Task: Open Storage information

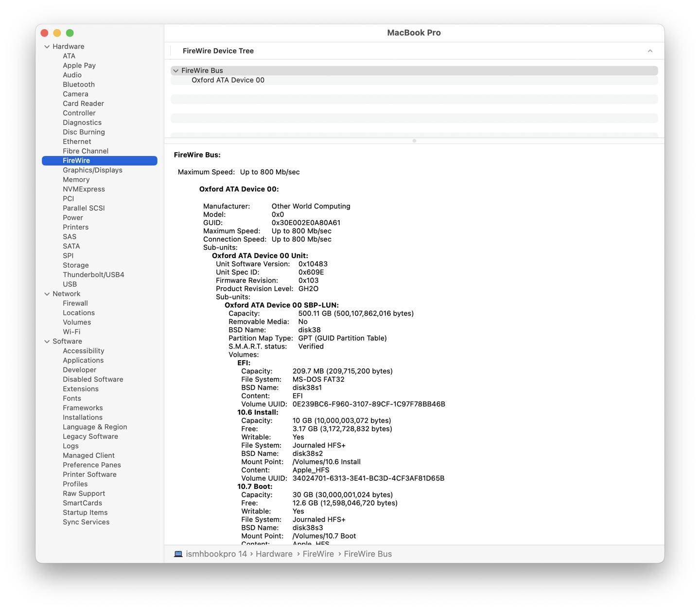Action: [76, 265]
